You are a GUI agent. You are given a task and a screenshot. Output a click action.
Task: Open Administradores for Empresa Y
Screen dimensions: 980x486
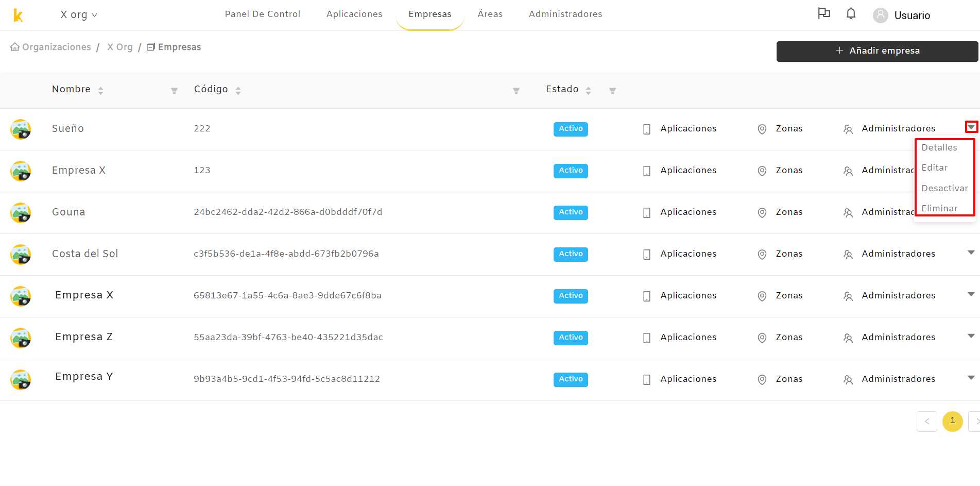889,379
